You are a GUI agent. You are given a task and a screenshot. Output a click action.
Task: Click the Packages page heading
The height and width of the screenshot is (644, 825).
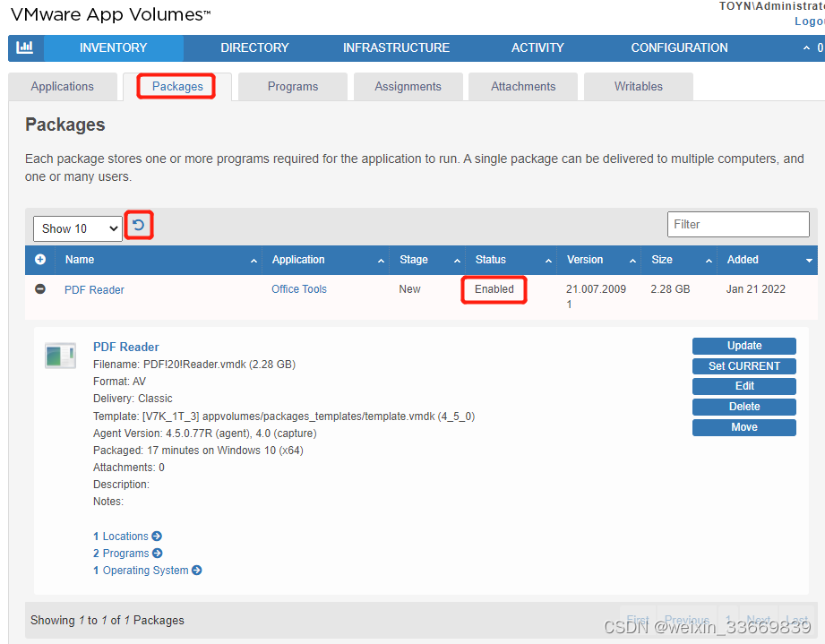point(65,125)
